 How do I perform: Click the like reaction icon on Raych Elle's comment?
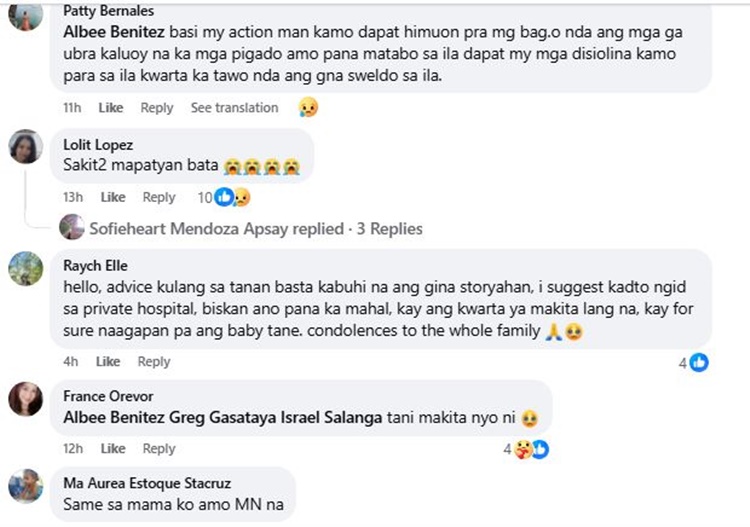[x=699, y=362]
